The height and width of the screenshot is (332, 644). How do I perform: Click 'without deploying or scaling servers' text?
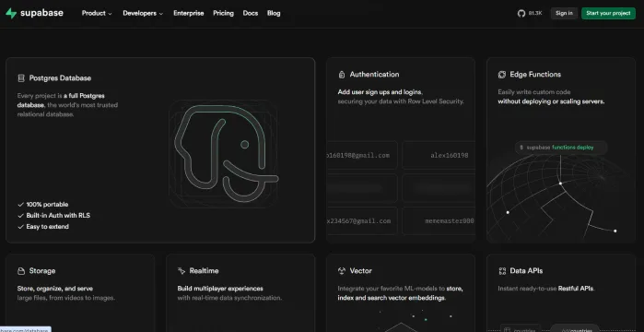point(551,101)
